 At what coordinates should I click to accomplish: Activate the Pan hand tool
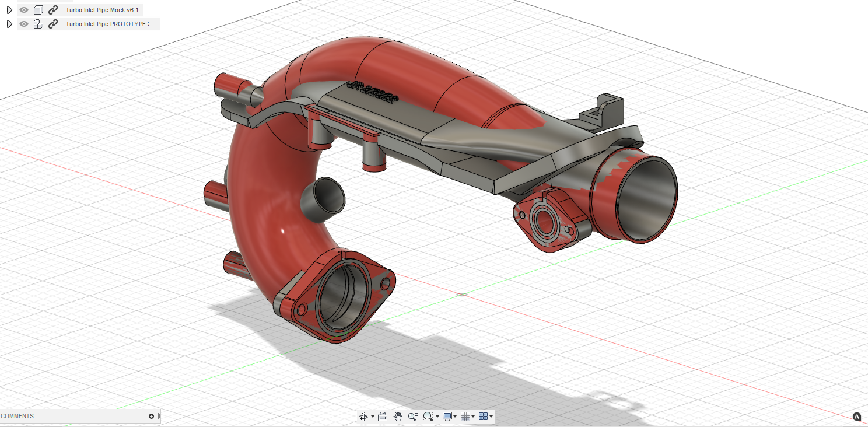(x=398, y=416)
